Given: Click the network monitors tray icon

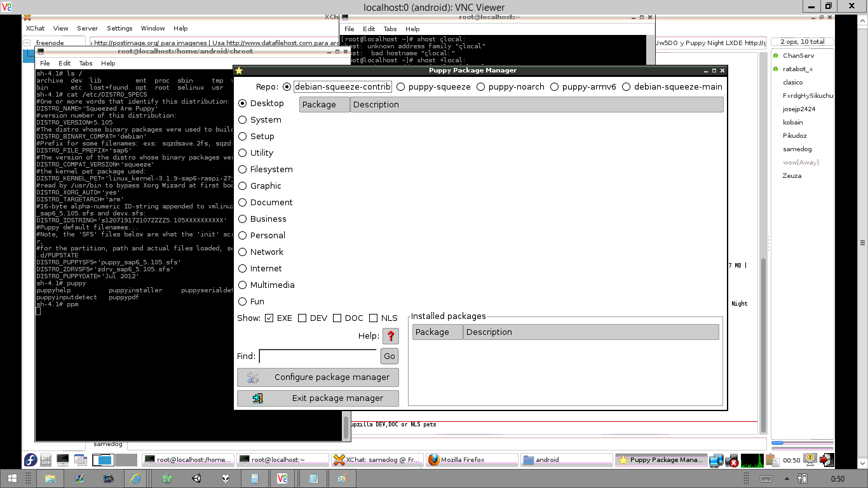Looking at the screenshot, I should (x=717, y=460).
